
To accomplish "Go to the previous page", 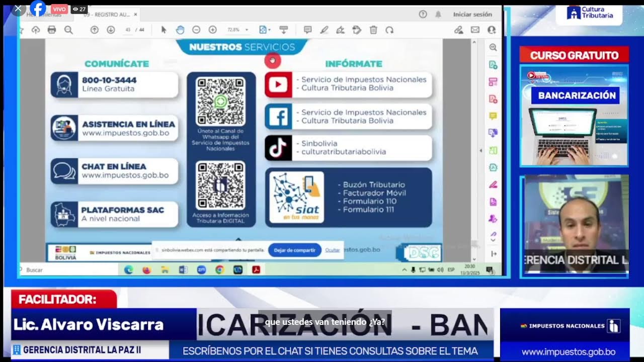I will click(94, 30).
